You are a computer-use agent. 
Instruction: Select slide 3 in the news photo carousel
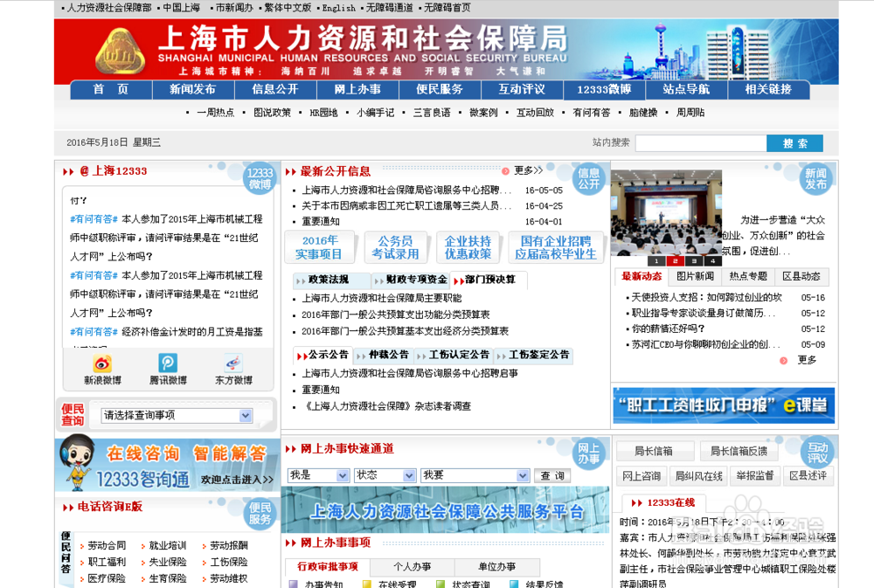click(693, 259)
